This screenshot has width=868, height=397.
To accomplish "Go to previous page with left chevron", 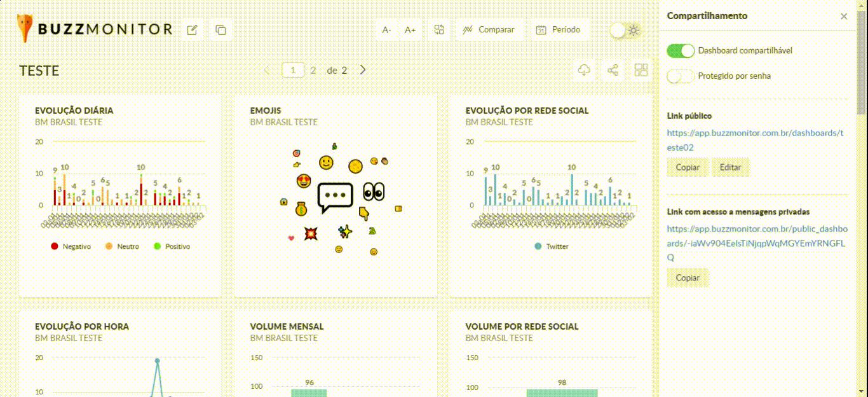I will point(267,70).
